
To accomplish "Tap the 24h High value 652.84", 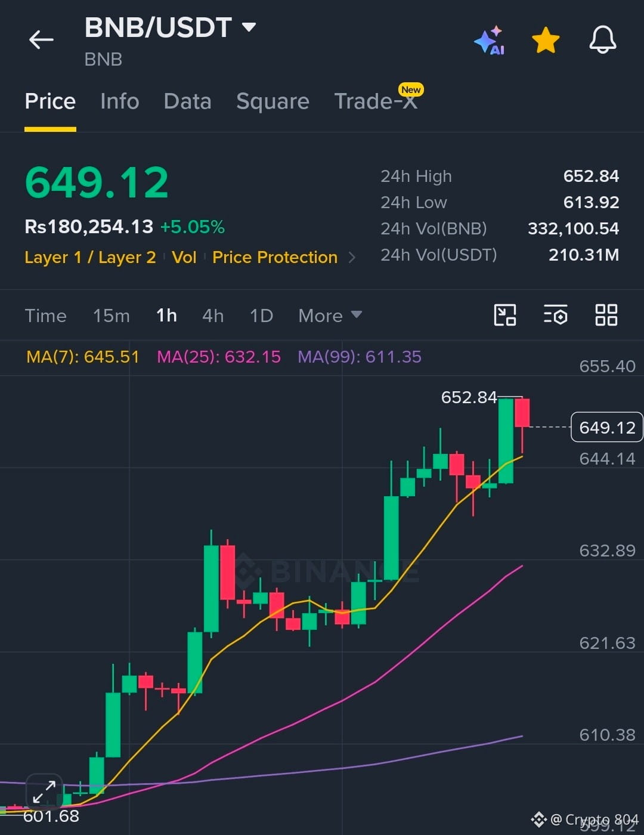I will (x=591, y=177).
